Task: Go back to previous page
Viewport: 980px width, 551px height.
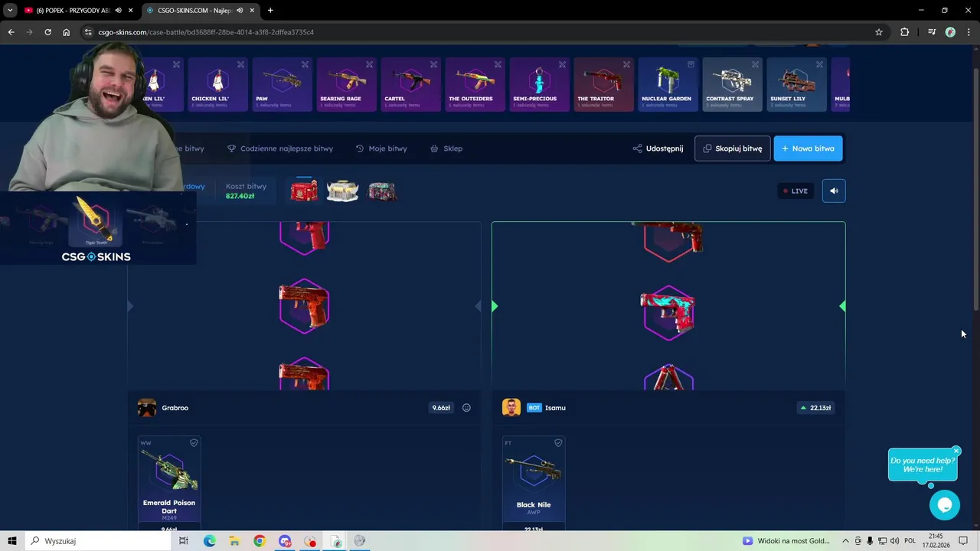Action: (x=11, y=32)
